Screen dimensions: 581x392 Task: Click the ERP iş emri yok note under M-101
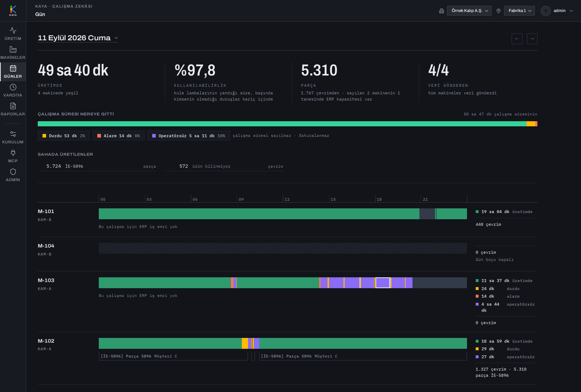tap(138, 226)
